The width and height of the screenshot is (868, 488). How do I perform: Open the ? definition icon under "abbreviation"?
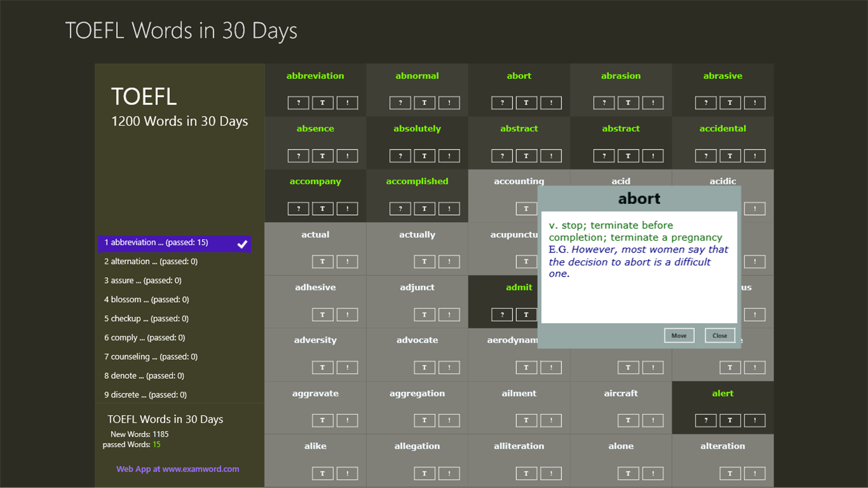click(298, 102)
